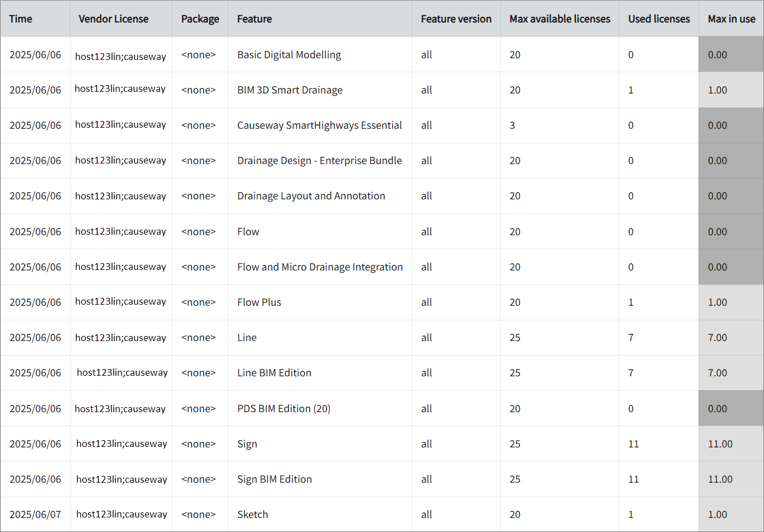Image resolution: width=764 pixels, height=532 pixels.
Task: Click the Package column header
Action: (x=200, y=18)
